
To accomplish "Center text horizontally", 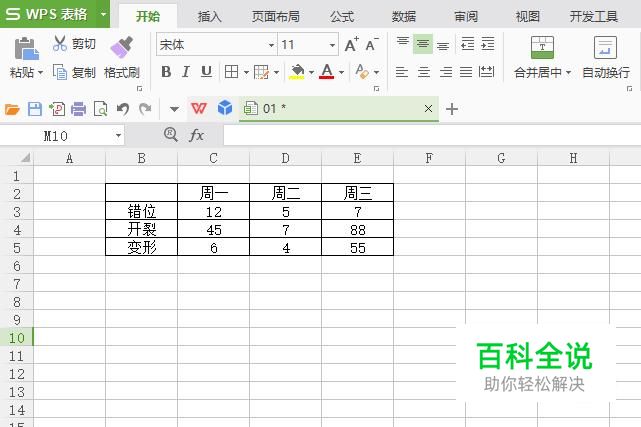I will click(x=424, y=72).
